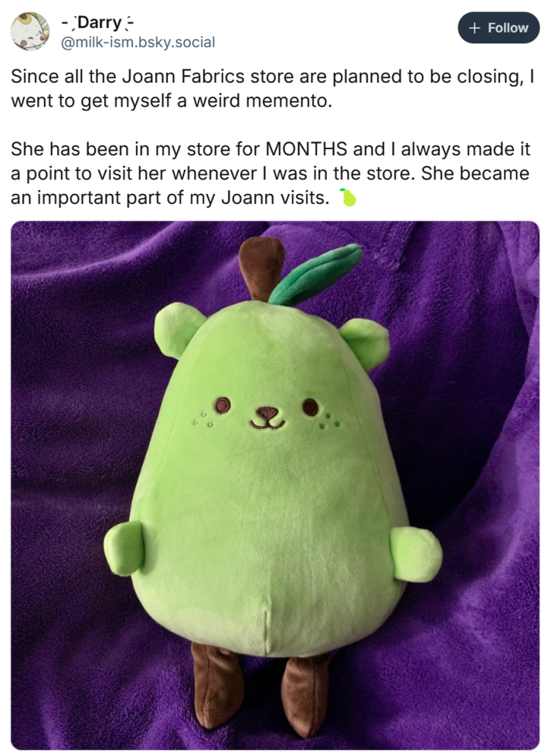The width and height of the screenshot is (548, 756).
Task: Click the paragraph mentioning Joann Fabrics closing
Action: click(x=273, y=89)
